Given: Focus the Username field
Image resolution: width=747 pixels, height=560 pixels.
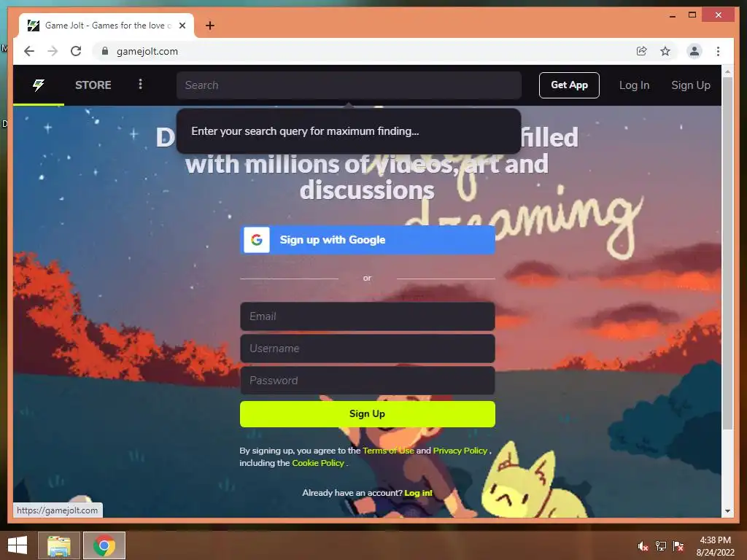Looking at the screenshot, I should pyautogui.click(x=368, y=348).
